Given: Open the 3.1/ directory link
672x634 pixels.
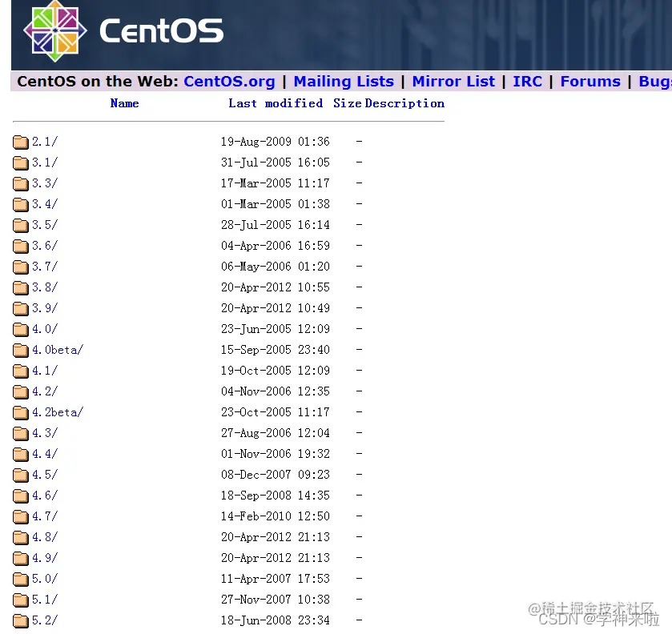Looking at the screenshot, I should tap(45, 163).
